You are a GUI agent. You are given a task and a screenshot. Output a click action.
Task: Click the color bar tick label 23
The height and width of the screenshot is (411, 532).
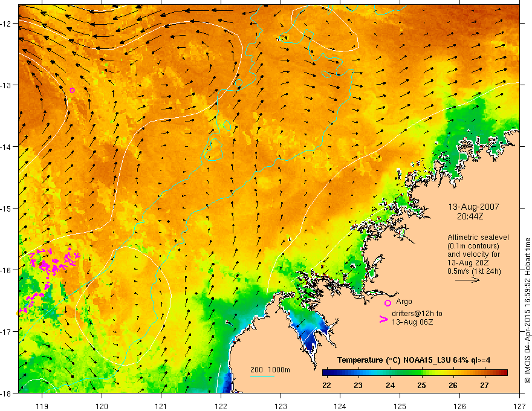click(358, 385)
